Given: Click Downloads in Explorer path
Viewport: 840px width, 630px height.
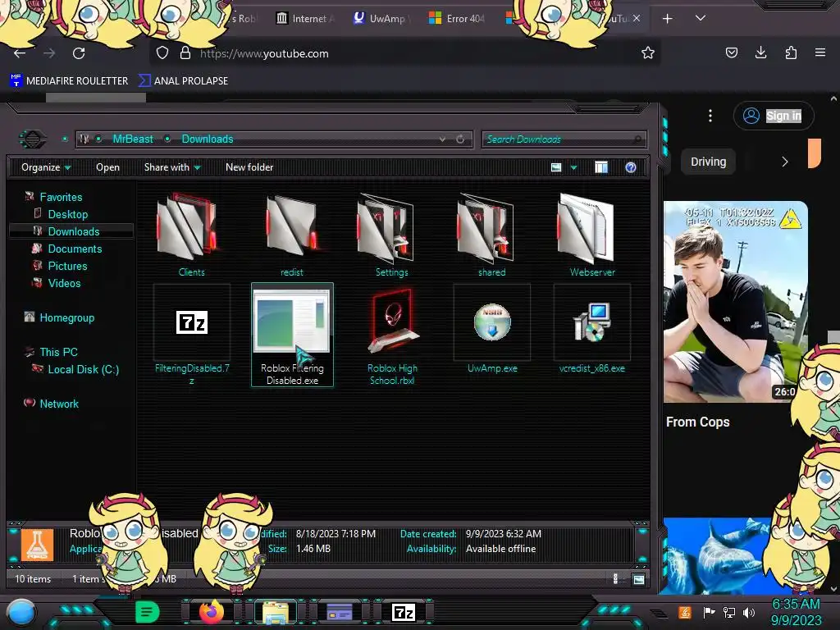Looking at the screenshot, I should pos(208,139).
